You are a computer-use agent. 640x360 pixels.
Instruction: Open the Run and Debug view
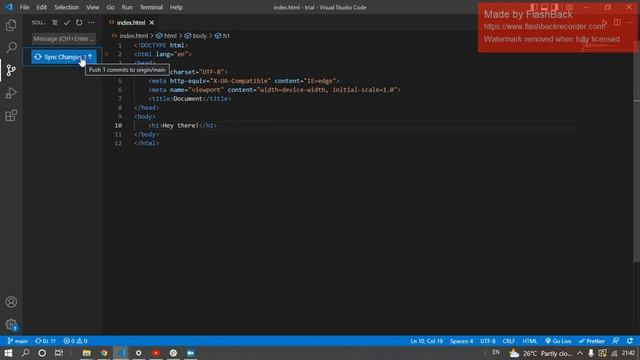click(11, 93)
